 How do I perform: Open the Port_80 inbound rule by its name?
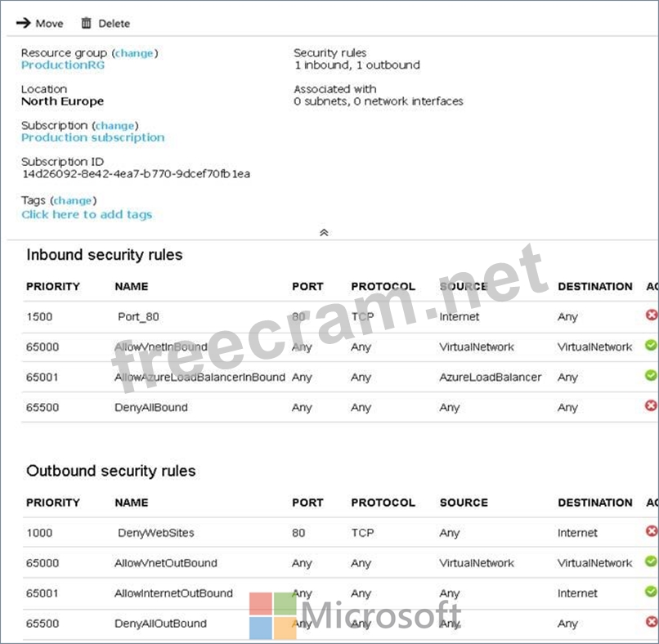coord(138,317)
